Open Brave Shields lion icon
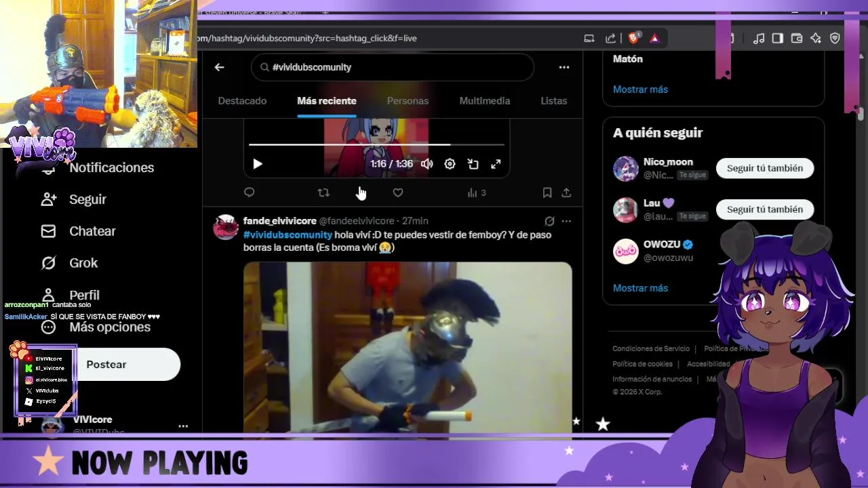 click(633, 39)
